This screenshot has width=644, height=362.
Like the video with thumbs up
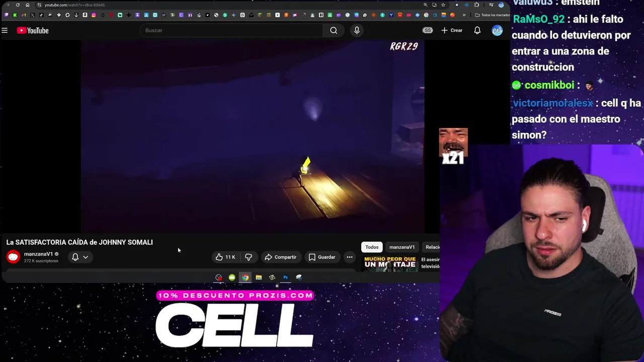[x=225, y=257]
